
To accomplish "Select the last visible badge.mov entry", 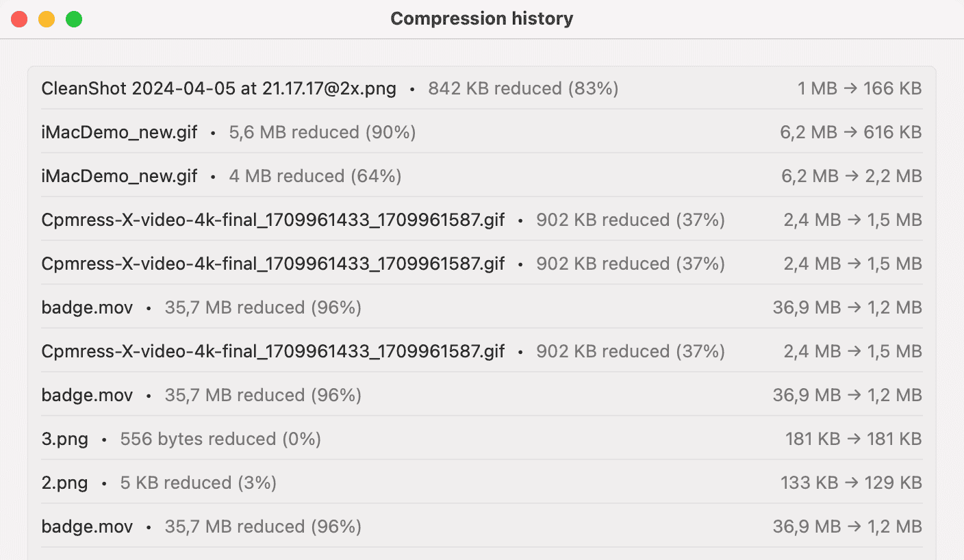I will (x=87, y=526).
